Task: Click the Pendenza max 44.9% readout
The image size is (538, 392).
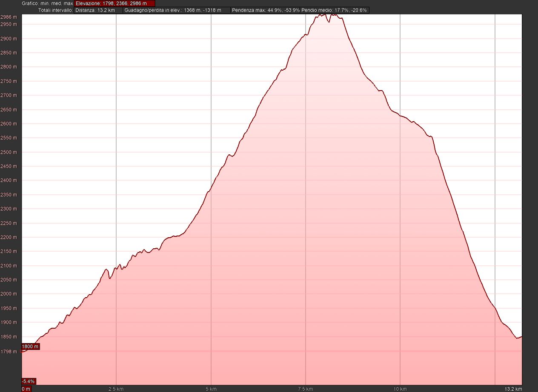Action: click(x=266, y=10)
